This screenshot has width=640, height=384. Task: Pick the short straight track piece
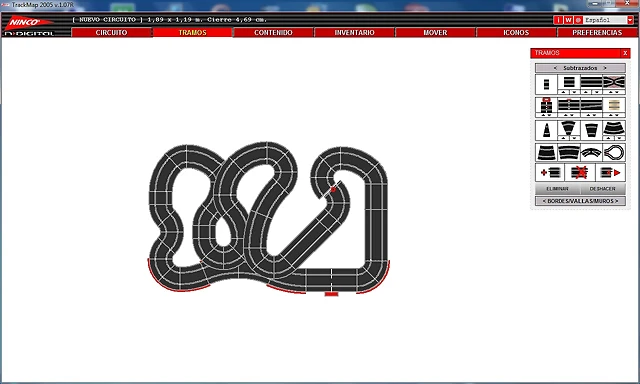546,84
